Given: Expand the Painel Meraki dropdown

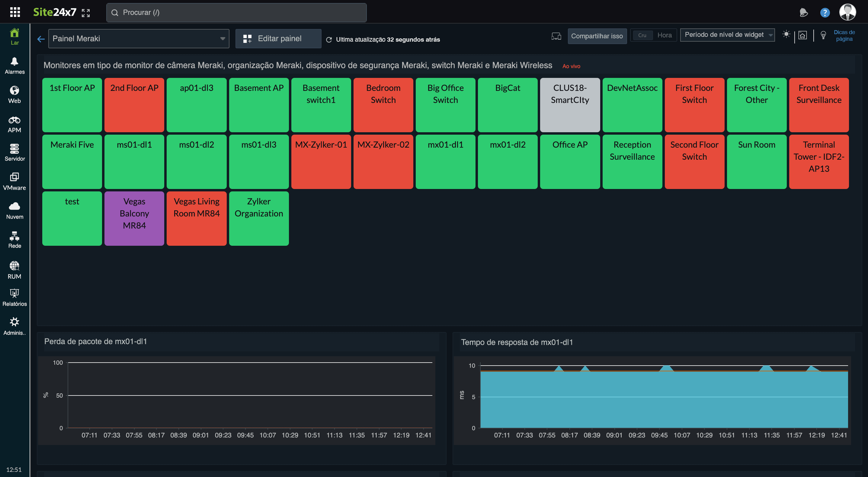Looking at the screenshot, I should (222, 38).
